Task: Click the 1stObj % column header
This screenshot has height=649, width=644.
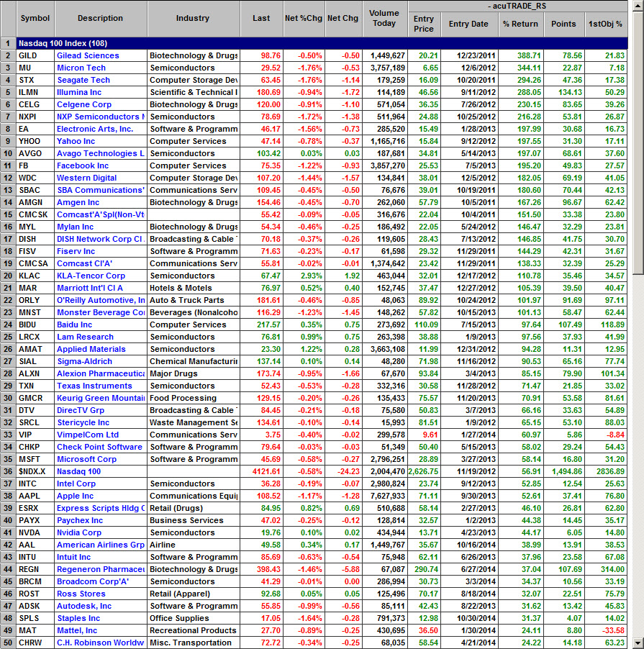Action: coord(606,24)
